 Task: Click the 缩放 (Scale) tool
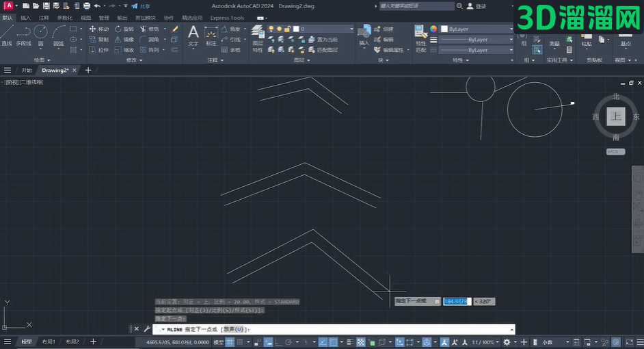(x=124, y=50)
